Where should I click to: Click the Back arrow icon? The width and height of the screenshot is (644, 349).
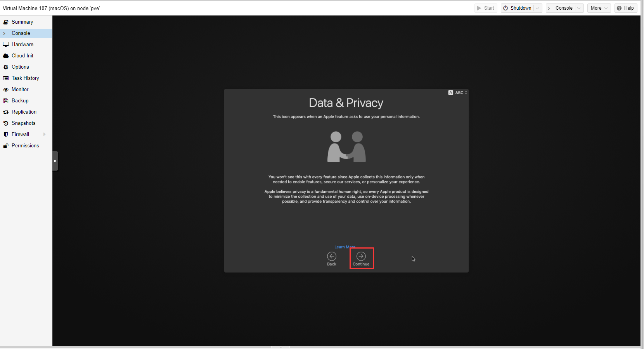(x=332, y=256)
